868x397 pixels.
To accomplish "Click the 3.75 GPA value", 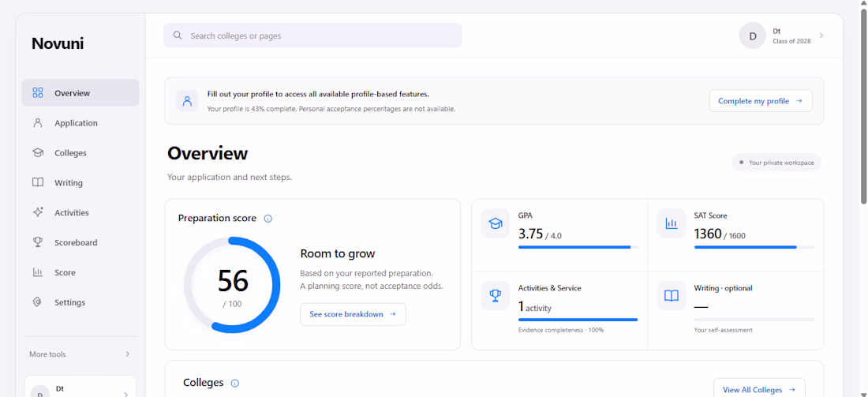I will pos(531,234).
